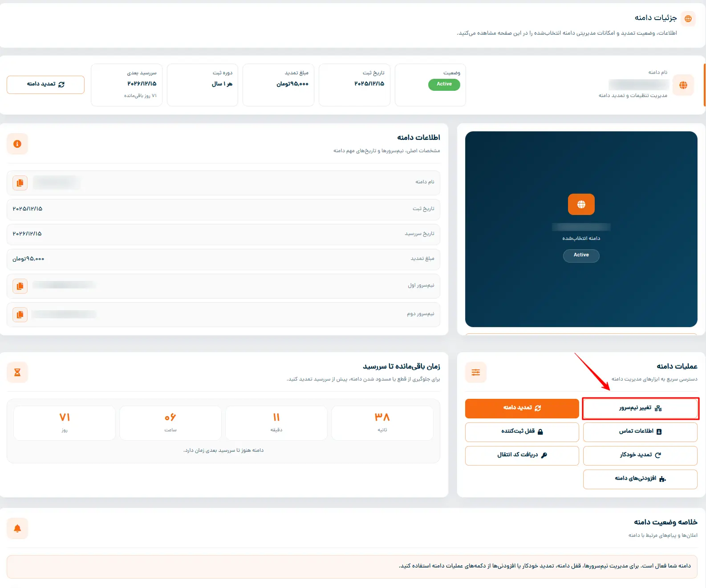
Task: Open 'تغییر نیم‌سرور' to change nameservers
Action: [x=640, y=408]
